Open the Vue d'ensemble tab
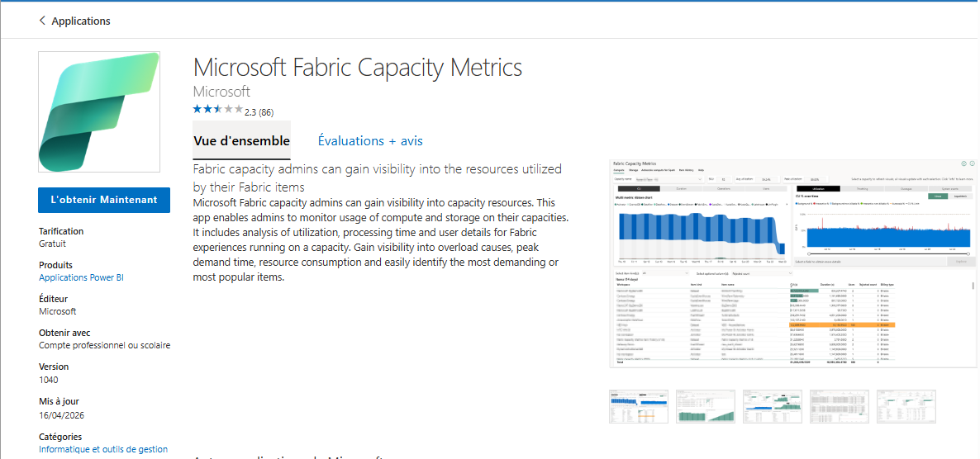The height and width of the screenshot is (459, 980). point(241,140)
